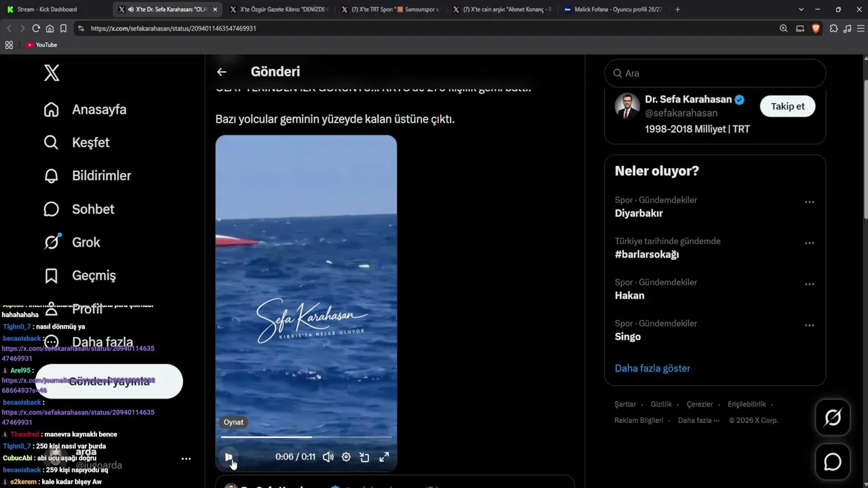Open the Sohbet chat bubble icon
This screenshot has height=488, width=868.
click(51, 209)
